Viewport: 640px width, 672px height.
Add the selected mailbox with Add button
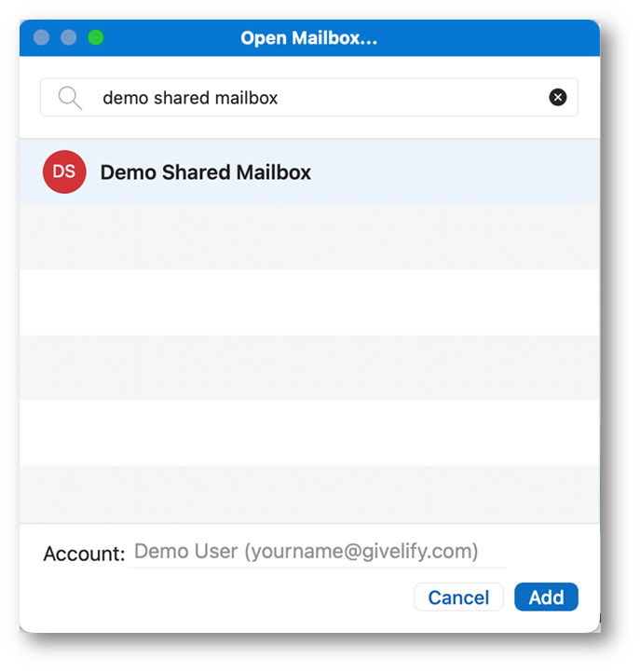pyautogui.click(x=546, y=597)
